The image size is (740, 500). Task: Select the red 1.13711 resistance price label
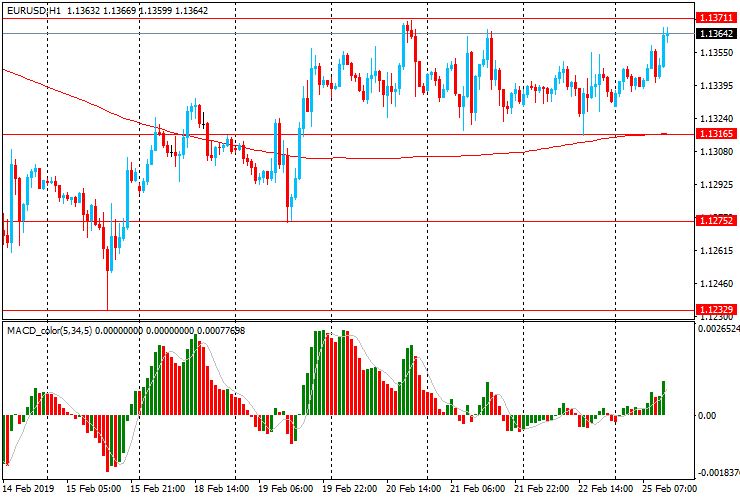tap(714, 18)
